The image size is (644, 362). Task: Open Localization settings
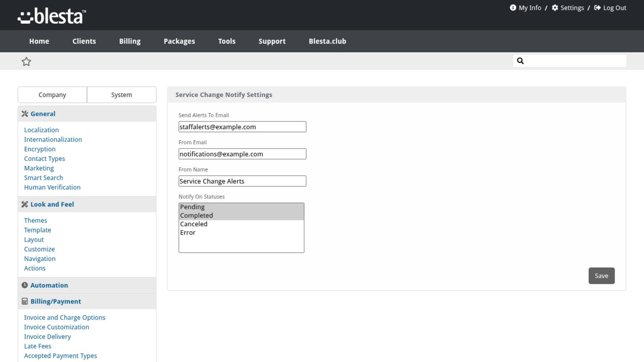coord(41,130)
